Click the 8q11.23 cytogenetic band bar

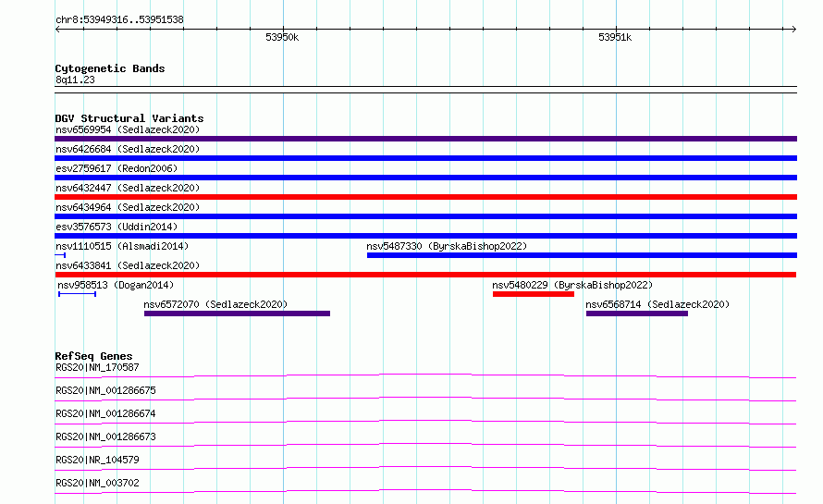425,90
